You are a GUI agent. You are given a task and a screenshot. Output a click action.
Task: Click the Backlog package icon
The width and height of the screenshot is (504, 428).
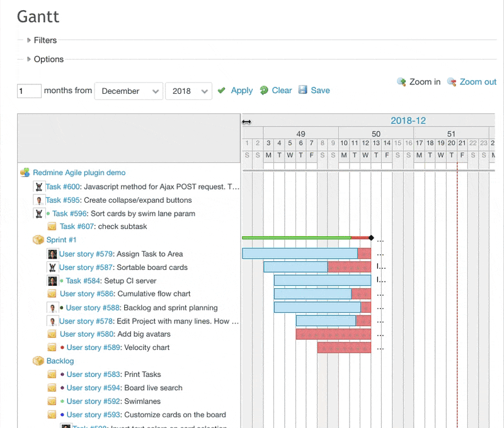38,361
